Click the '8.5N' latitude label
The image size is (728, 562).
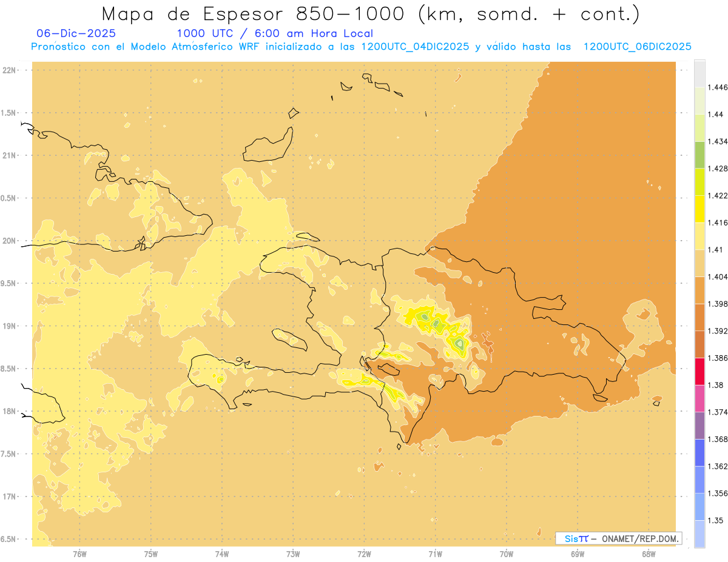point(9,369)
